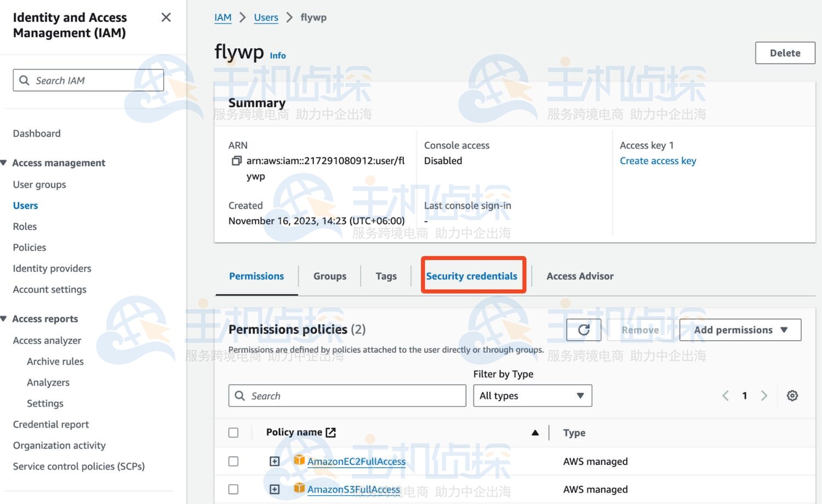This screenshot has height=504, width=822.
Task: Open Account settings in the sidebar
Action: (50, 289)
